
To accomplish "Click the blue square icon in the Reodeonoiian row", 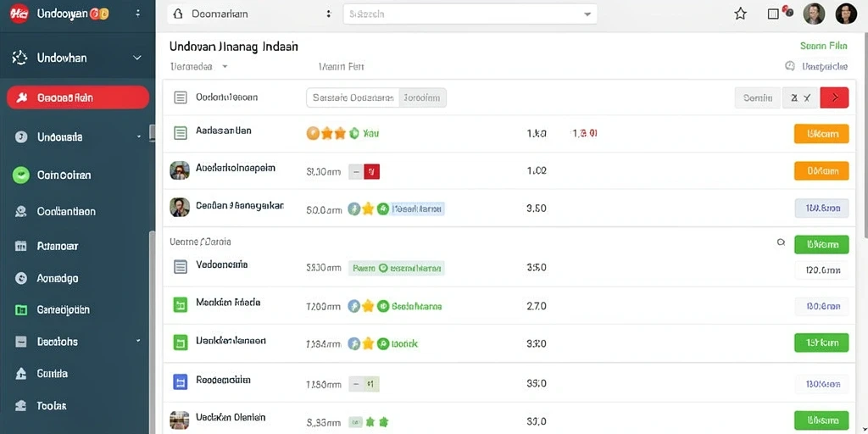I will 180,381.
